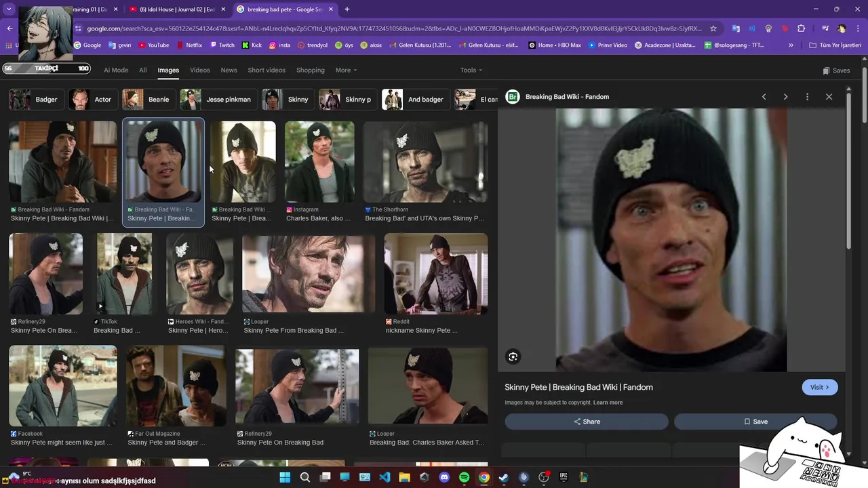Filter images by the Skinny chip

(x=288, y=100)
